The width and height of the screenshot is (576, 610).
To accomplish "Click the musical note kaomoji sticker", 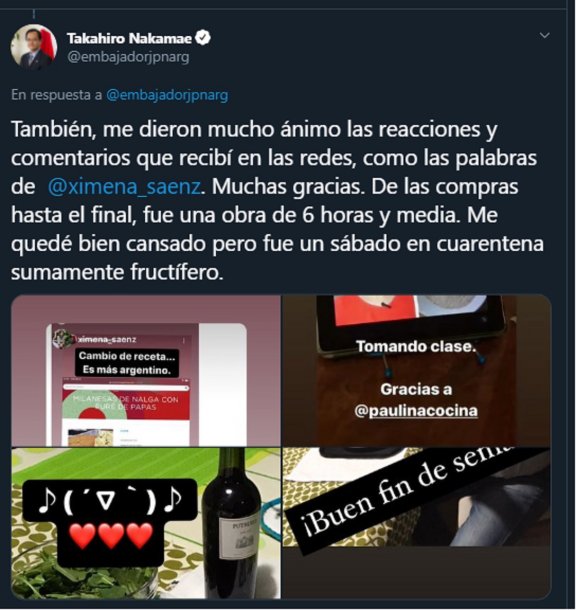I will point(110,500).
